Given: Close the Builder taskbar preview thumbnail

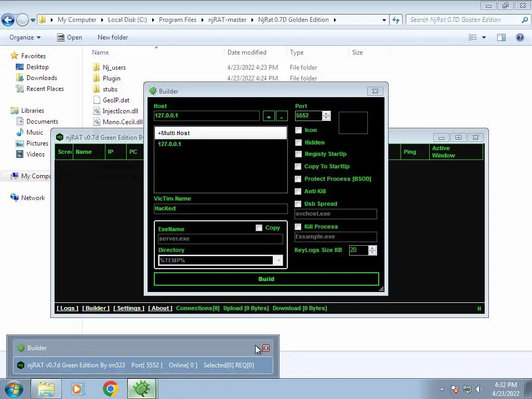Looking at the screenshot, I should click(266, 348).
